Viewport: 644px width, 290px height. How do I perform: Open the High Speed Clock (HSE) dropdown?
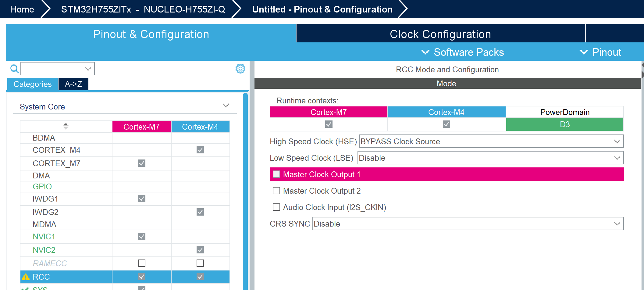617,141
